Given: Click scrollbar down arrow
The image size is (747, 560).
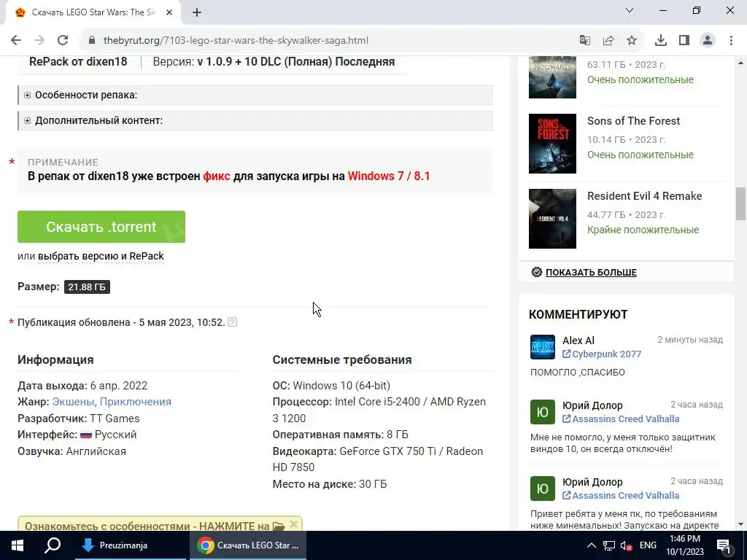Looking at the screenshot, I should 741,525.
